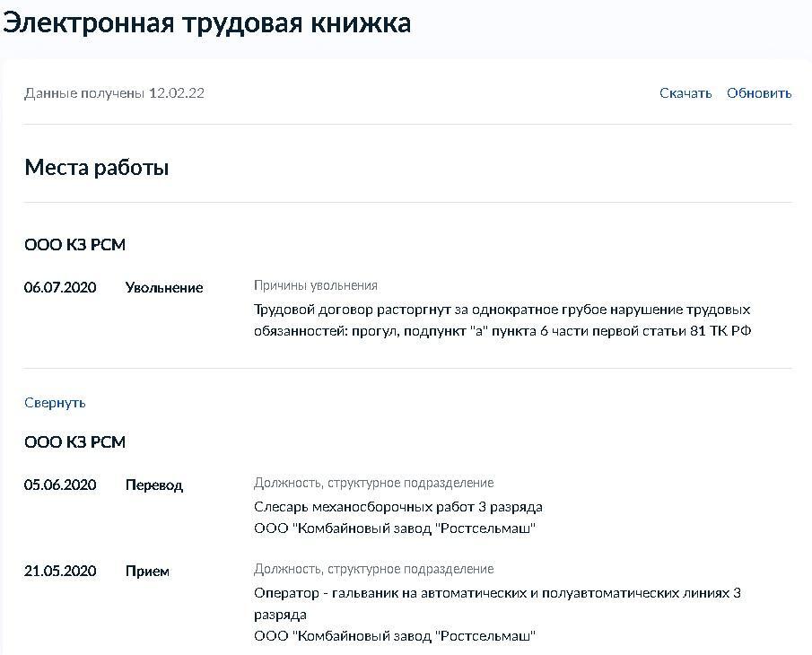Click the Места работы section heading

point(97,168)
